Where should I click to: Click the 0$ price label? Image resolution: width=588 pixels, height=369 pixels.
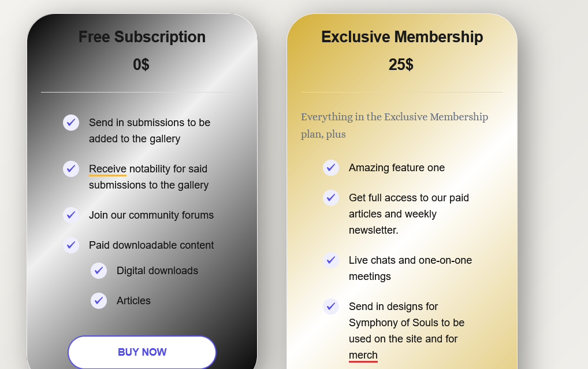[141, 65]
